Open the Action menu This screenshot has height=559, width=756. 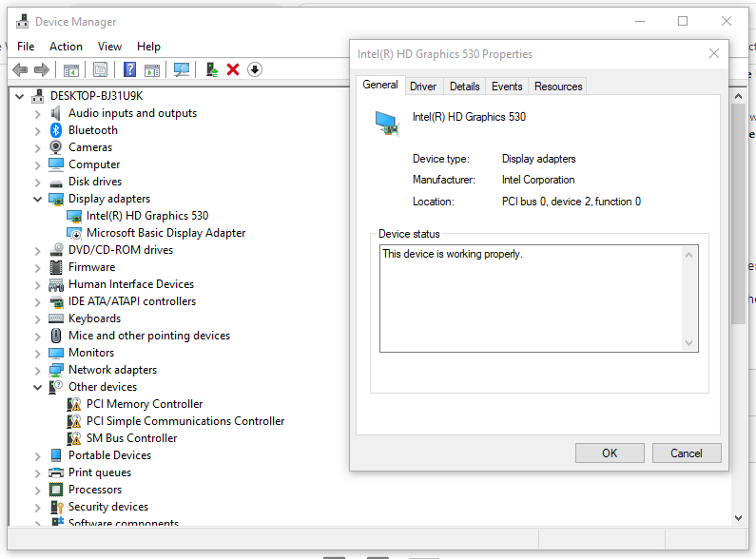[66, 46]
